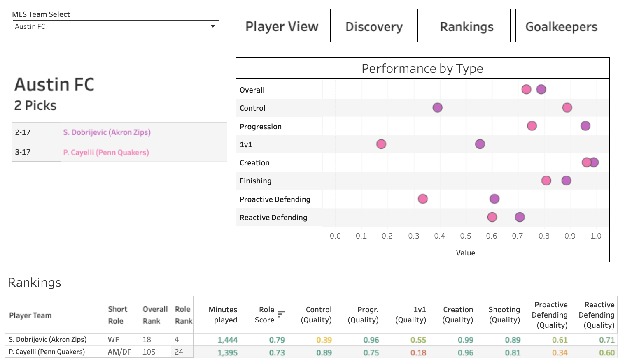625x364 pixels.
Task: Click the purple Finishing marker
Action: coord(566,181)
